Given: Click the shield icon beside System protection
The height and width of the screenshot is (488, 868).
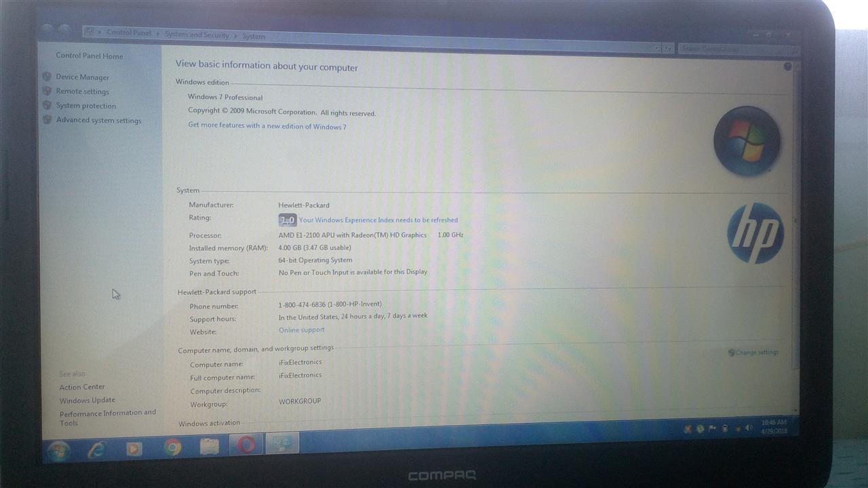Looking at the screenshot, I should (47, 105).
